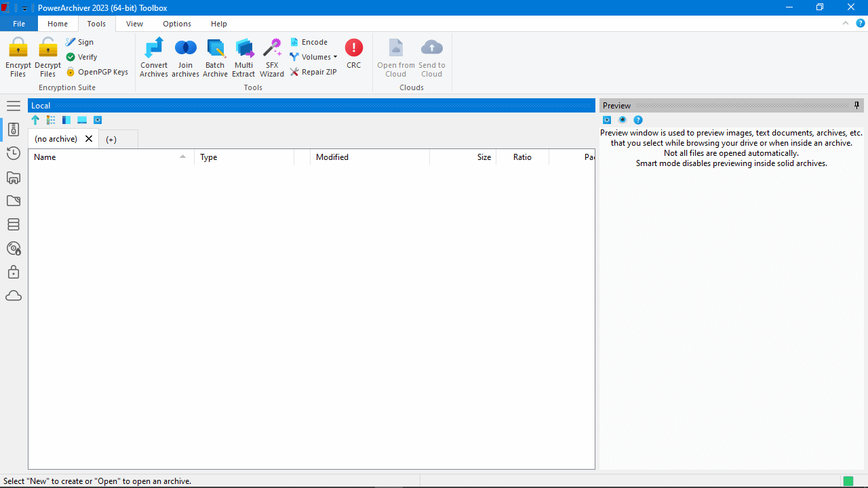
Task: Sort by the Name column header
Action: [x=111, y=157]
